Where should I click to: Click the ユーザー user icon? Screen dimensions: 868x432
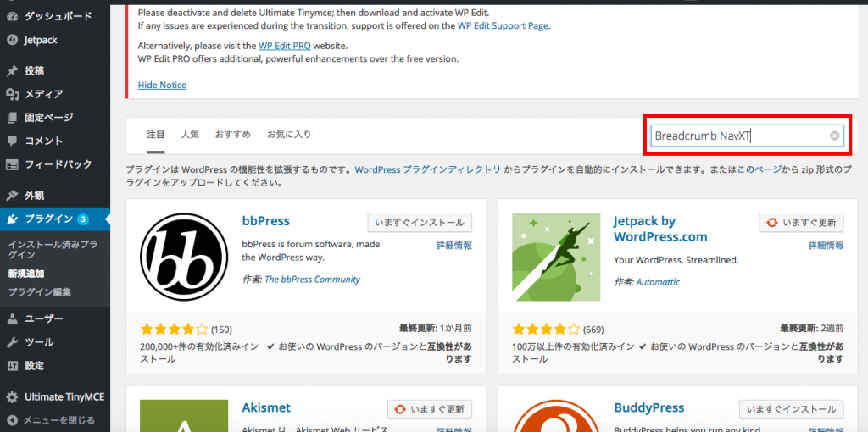[x=12, y=318]
